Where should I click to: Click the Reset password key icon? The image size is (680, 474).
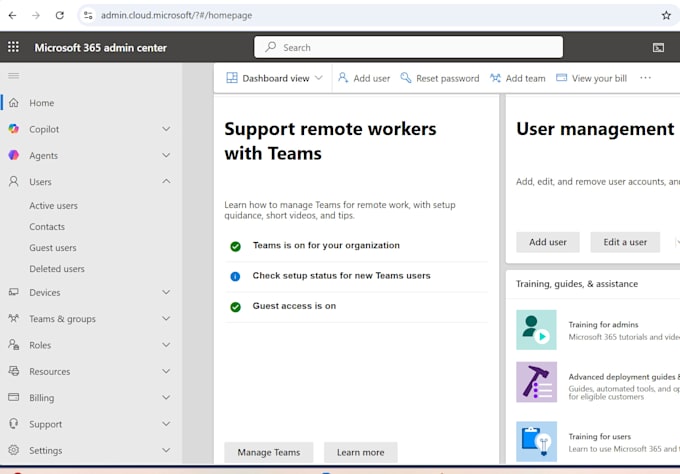coord(405,78)
